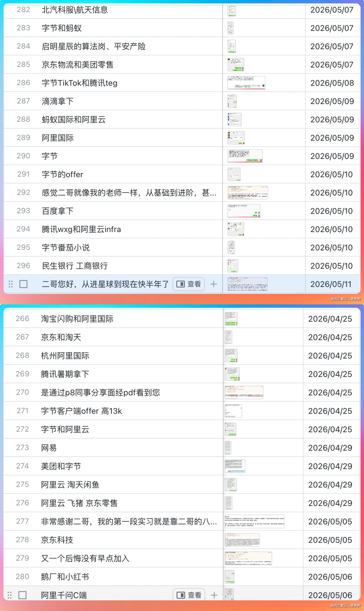Click the plus icon on the 阿里千问C端 row
364x611 pixels.
click(x=214, y=595)
